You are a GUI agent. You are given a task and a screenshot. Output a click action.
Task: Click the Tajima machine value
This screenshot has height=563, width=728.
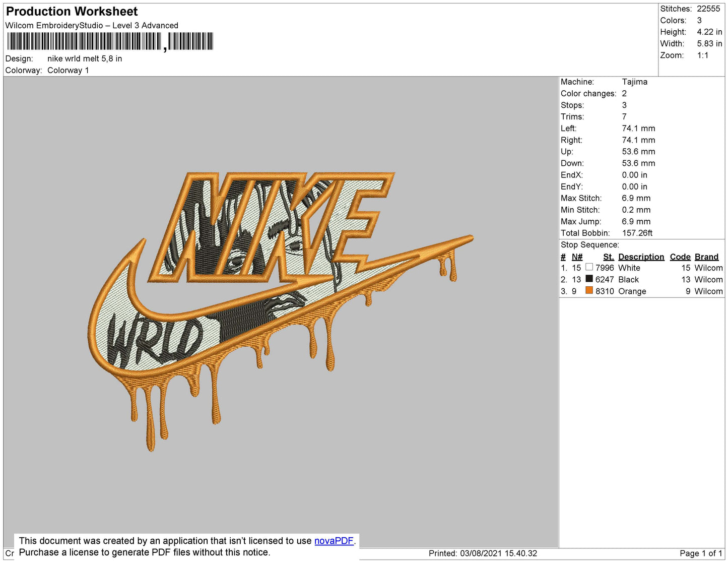[x=634, y=82]
